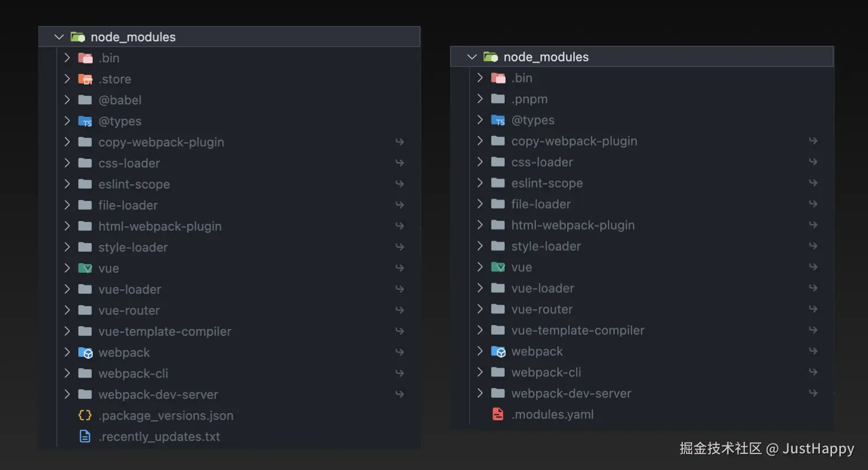Select html-webpack-plugin in the left tree
Image resolution: width=868 pixels, height=470 pixels.
pyautogui.click(x=160, y=226)
